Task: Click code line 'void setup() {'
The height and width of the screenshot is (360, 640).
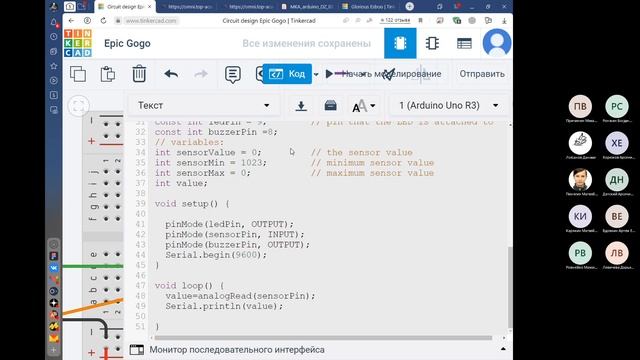Action: (192, 204)
